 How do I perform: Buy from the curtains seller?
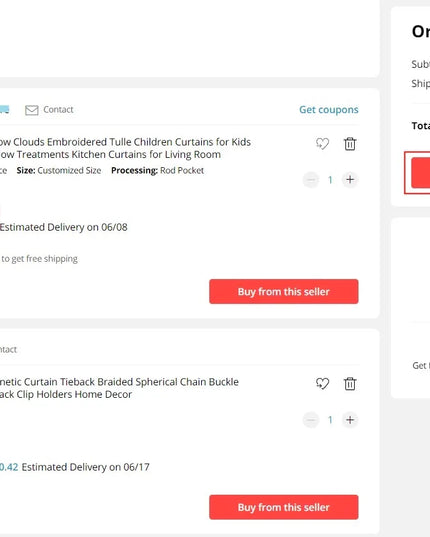click(284, 291)
